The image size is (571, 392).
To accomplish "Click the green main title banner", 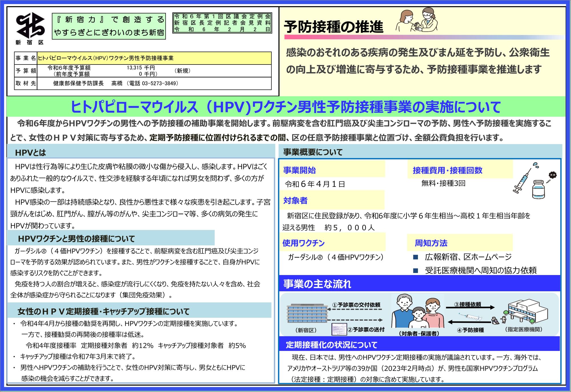I will (x=285, y=107).
